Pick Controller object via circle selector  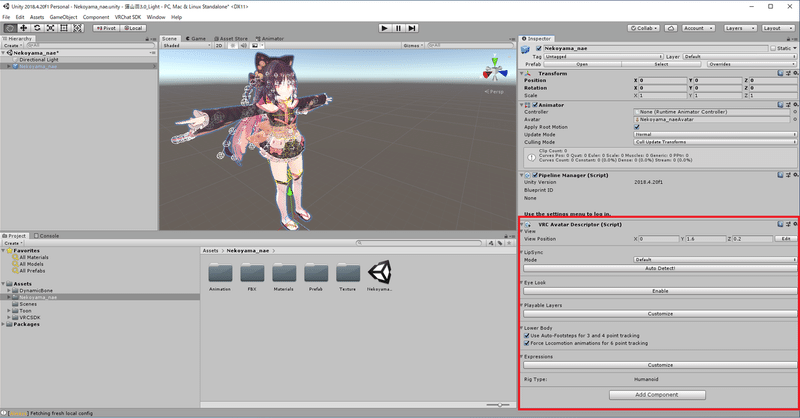pyautogui.click(x=795, y=112)
